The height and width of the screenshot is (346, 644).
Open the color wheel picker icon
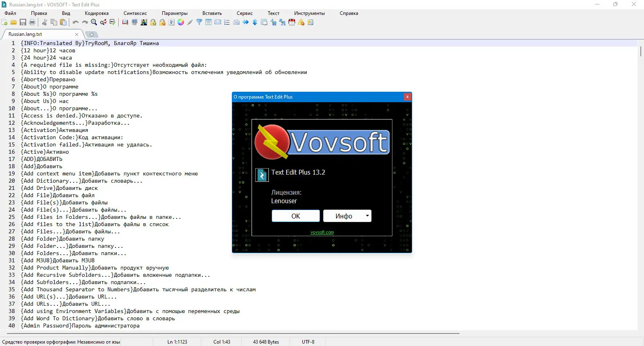[181, 23]
